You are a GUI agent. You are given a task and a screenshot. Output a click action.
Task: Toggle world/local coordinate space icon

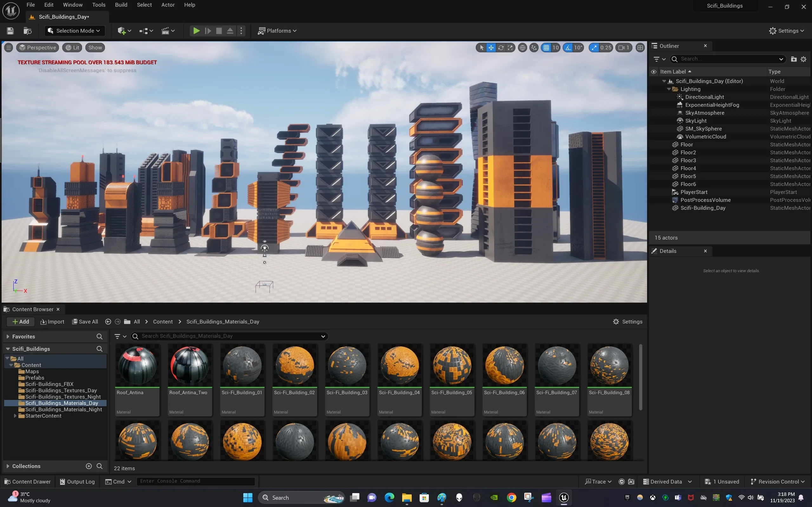coord(522,48)
